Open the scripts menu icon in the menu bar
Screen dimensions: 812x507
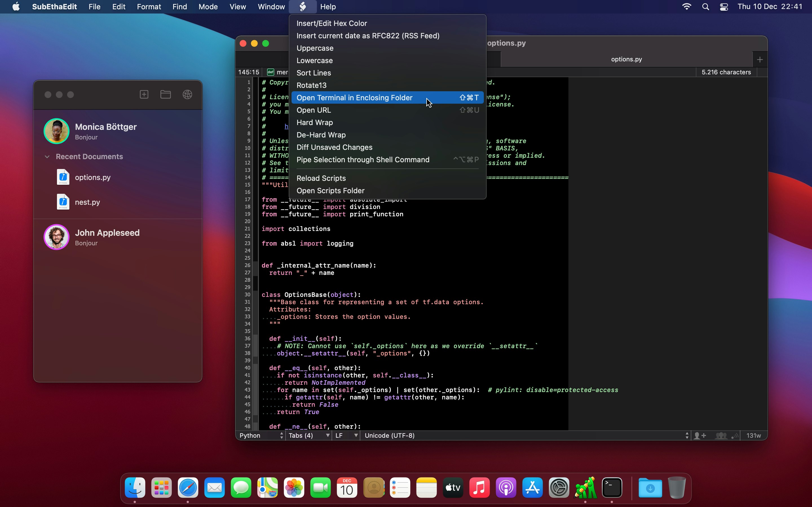[x=302, y=7]
